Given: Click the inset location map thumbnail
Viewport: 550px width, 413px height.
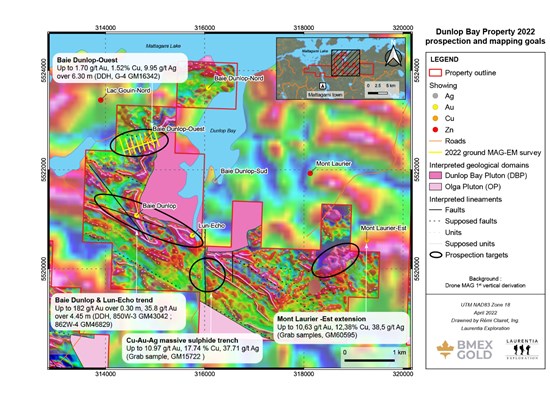Looking at the screenshot, I should pyautogui.click(x=341, y=69).
